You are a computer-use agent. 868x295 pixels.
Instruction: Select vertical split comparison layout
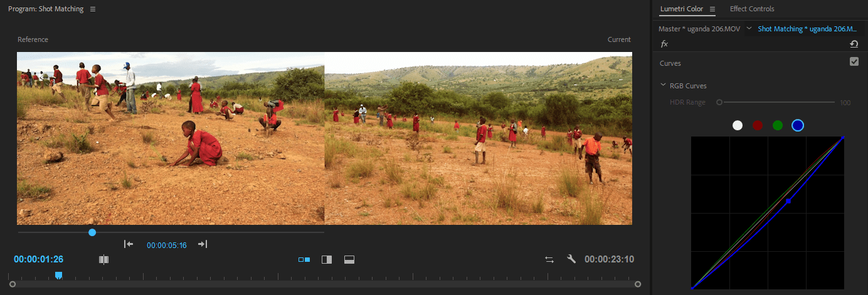point(326,259)
